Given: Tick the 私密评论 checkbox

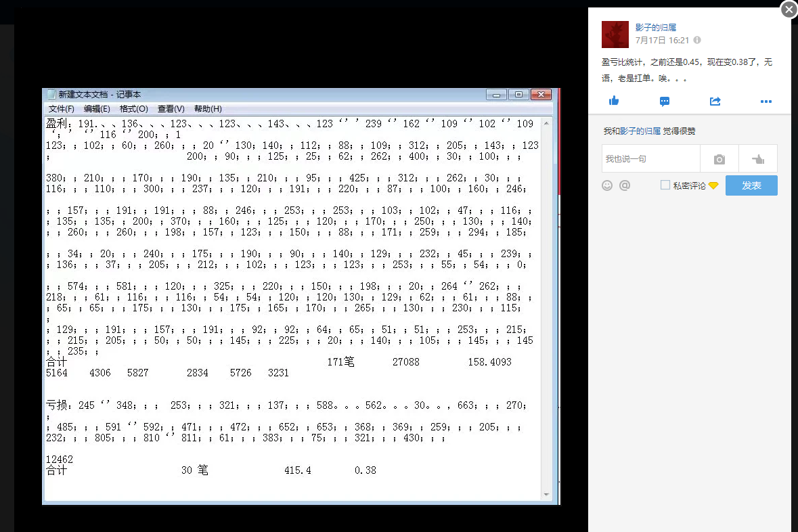Looking at the screenshot, I should pos(665,185).
